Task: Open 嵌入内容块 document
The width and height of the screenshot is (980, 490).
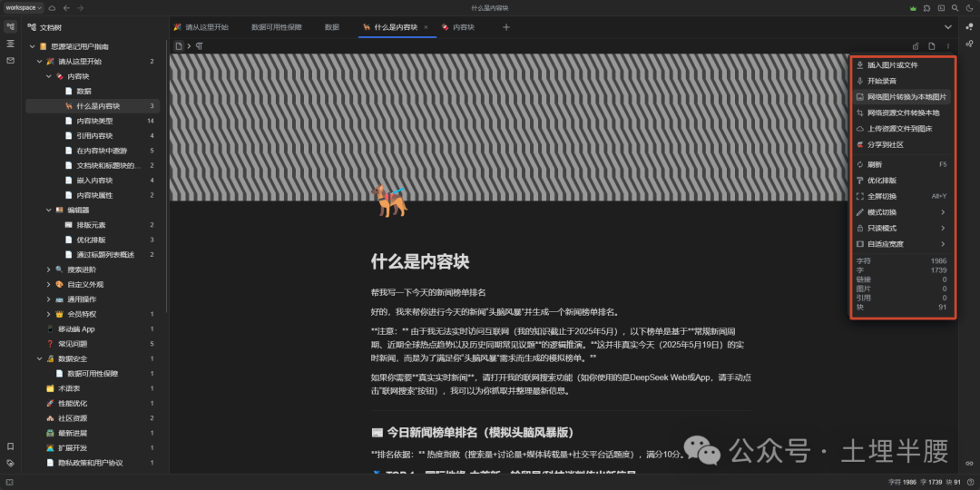Action: tap(93, 180)
